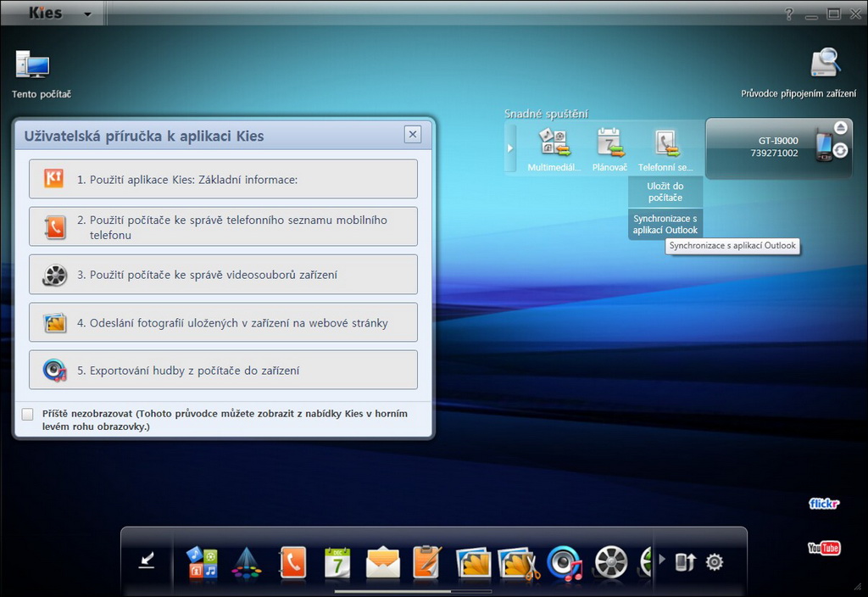This screenshot has width=868, height=597.
Task: Click the phone upload arrow dock icon
Action: 685,562
